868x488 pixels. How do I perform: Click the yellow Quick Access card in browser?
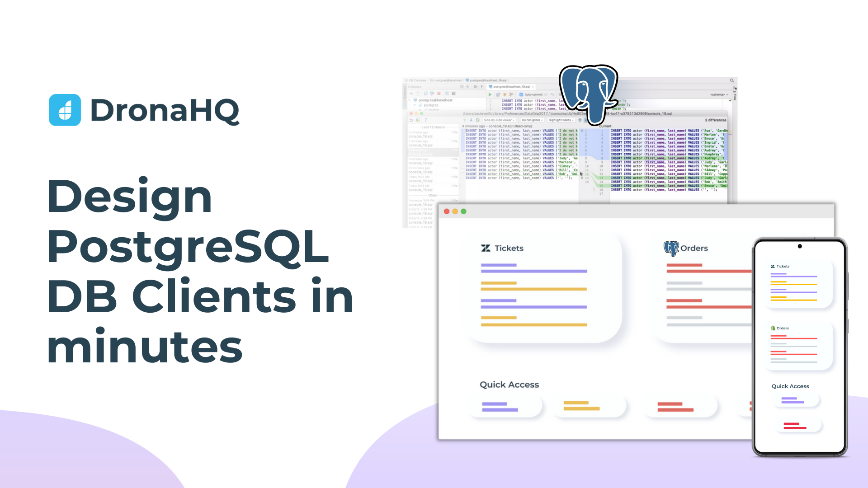point(590,406)
